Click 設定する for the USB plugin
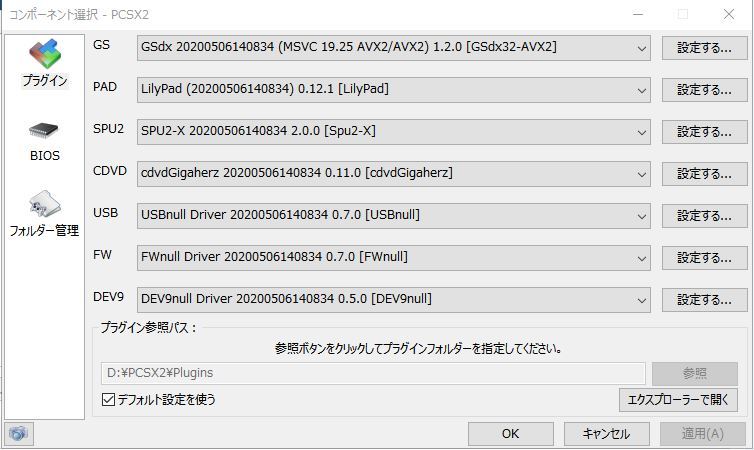754x450 pixels. pos(704,215)
